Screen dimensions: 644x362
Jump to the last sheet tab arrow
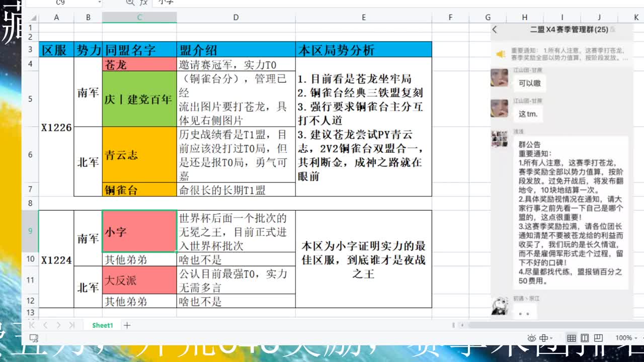(x=71, y=325)
